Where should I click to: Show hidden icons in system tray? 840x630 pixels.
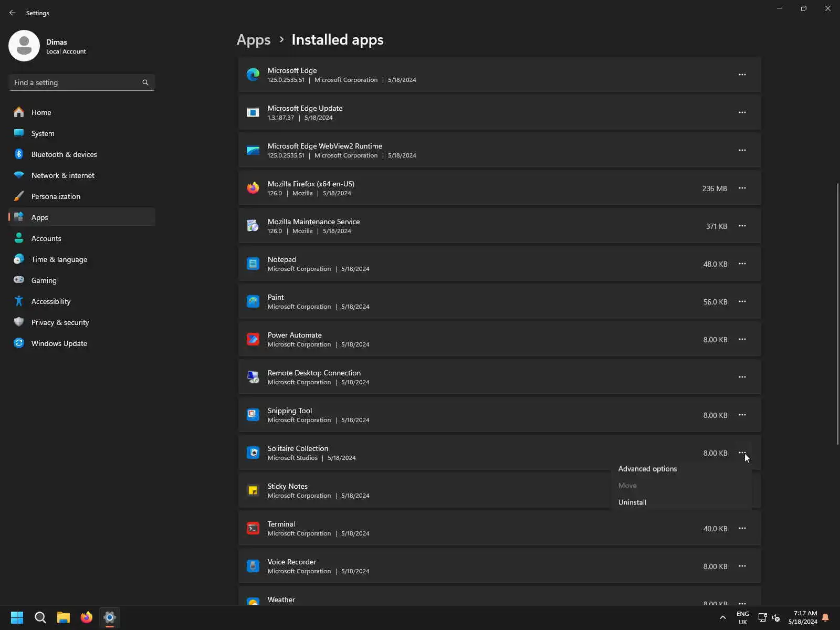coord(723,617)
